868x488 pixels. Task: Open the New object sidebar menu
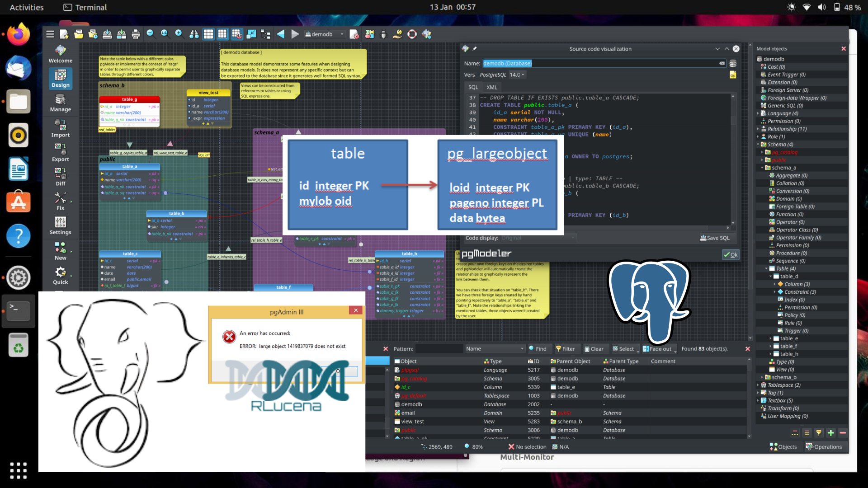point(61,251)
